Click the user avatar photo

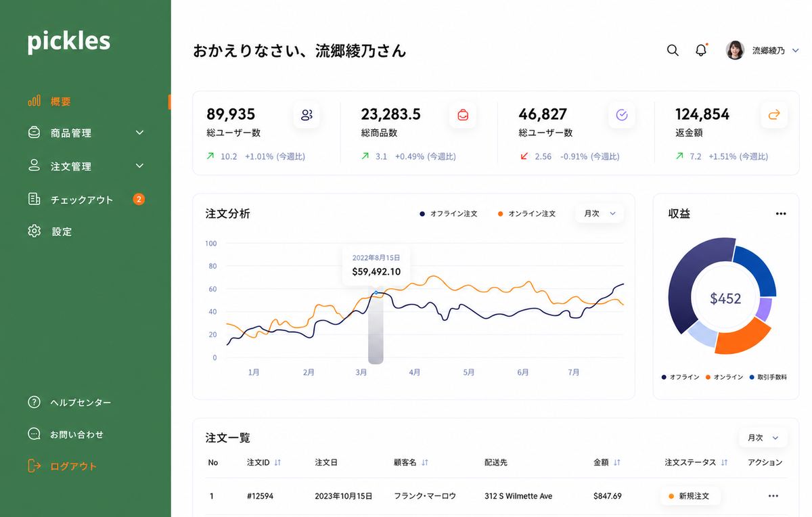point(735,50)
